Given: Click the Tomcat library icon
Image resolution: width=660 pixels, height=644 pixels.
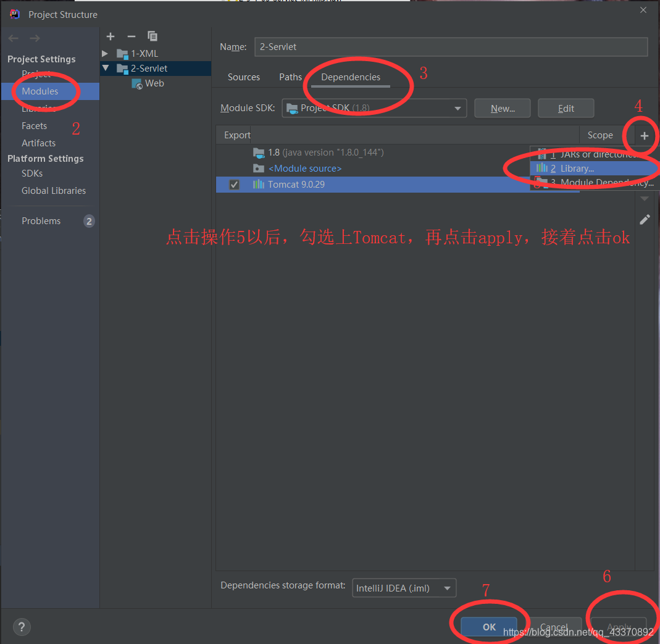Looking at the screenshot, I should tap(259, 185).
